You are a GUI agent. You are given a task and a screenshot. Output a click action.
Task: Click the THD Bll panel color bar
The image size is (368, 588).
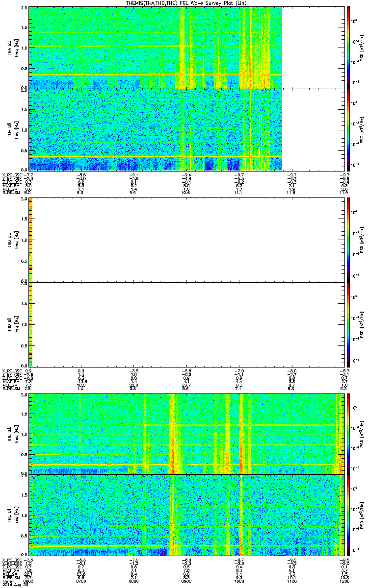point(348,324)
